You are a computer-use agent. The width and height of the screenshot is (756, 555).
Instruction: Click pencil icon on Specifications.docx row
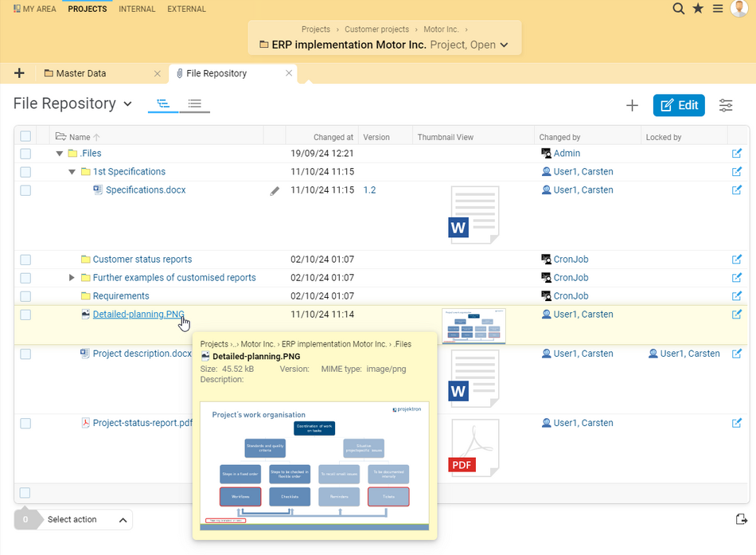click(x=275, y=191)
